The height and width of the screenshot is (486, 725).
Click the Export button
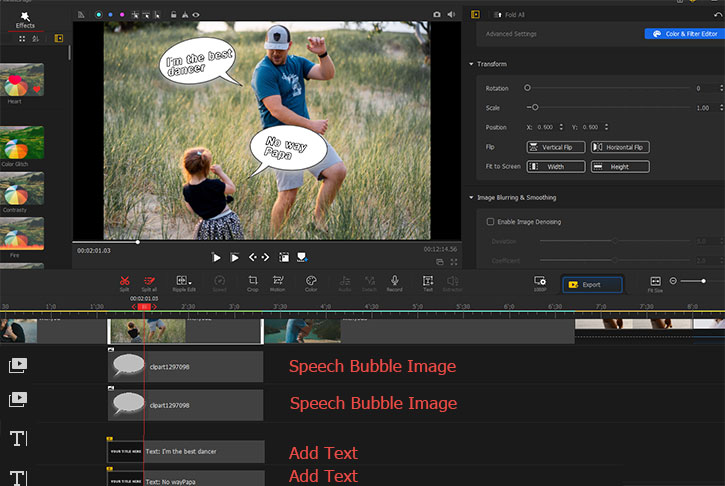592,284
